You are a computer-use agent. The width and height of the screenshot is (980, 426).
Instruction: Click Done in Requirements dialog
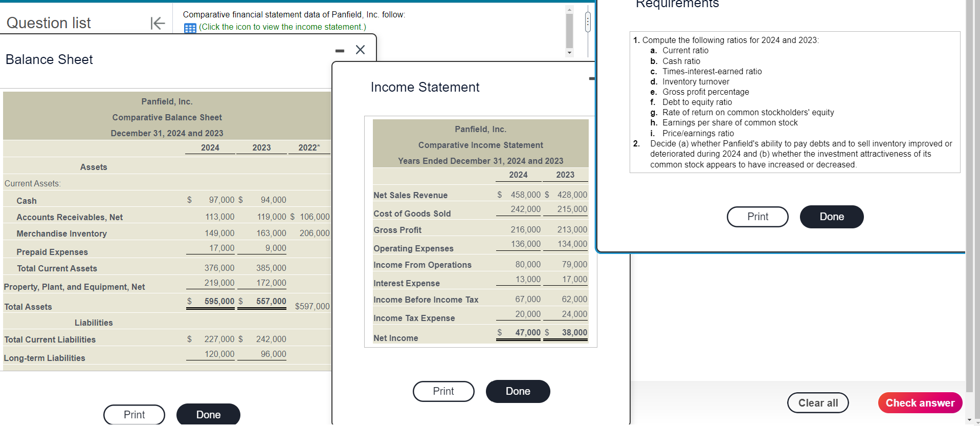832,217
